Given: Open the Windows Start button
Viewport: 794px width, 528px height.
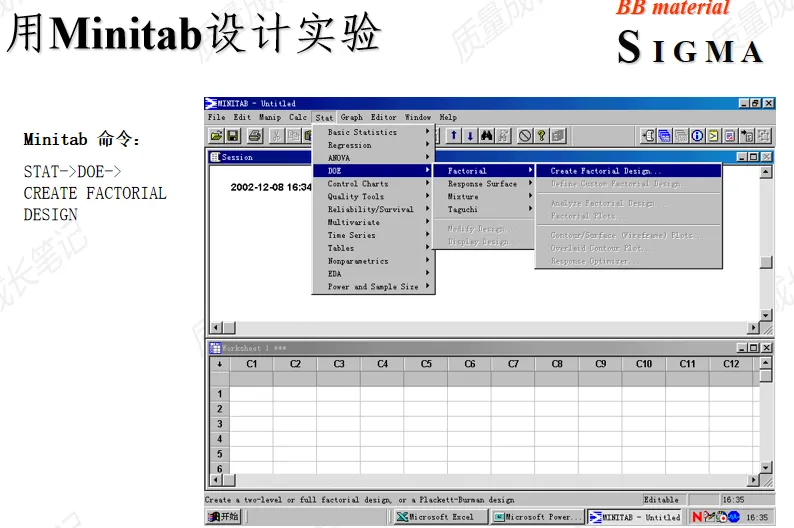Looking at the screenshot, I should 223,517.
